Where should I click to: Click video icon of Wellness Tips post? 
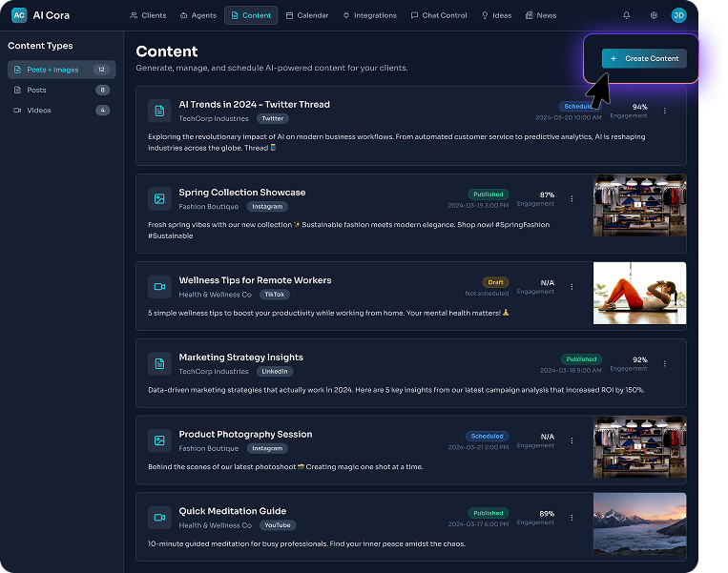tap(159, 286)
